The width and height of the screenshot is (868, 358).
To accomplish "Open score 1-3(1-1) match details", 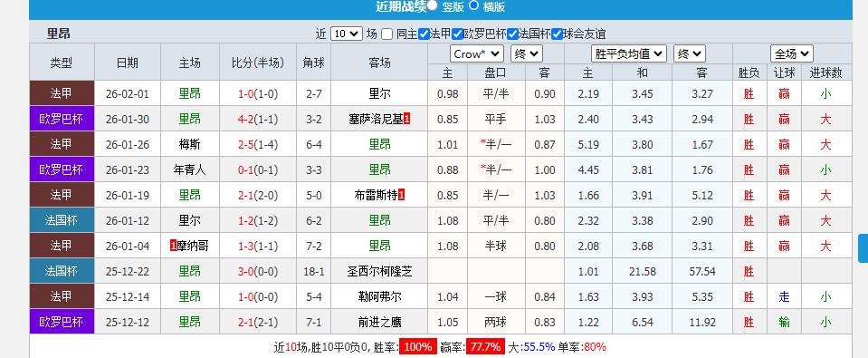I will tap(257, 246).
